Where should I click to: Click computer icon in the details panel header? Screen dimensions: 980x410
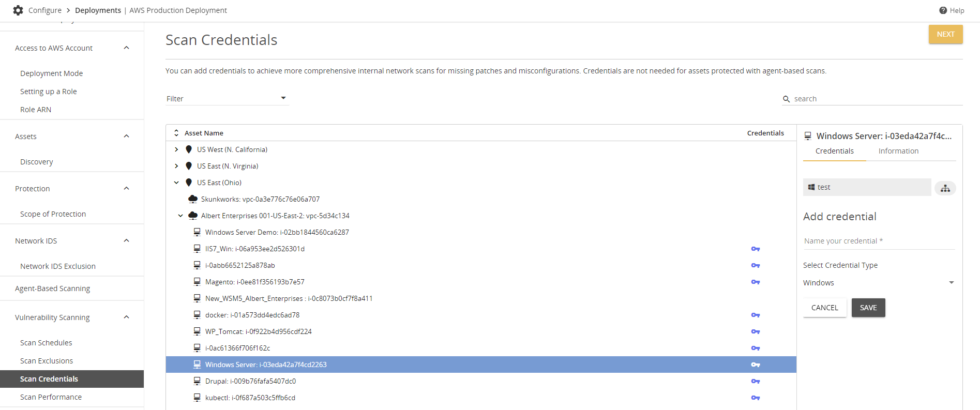coord(808,136)
